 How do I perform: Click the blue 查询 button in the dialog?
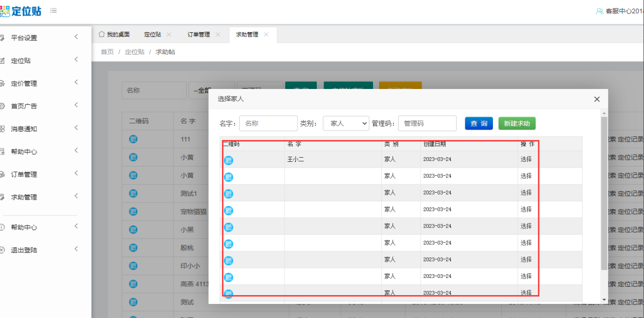coord(478,123)
